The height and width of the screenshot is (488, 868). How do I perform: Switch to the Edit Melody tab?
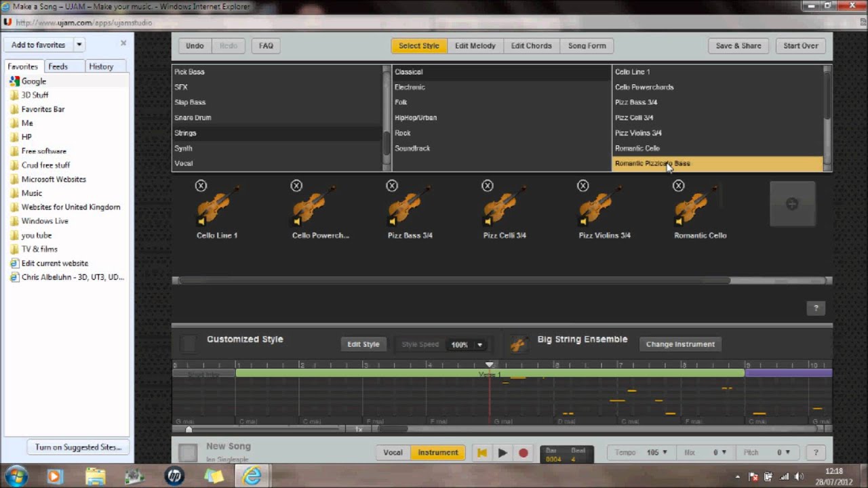(475, 45)
